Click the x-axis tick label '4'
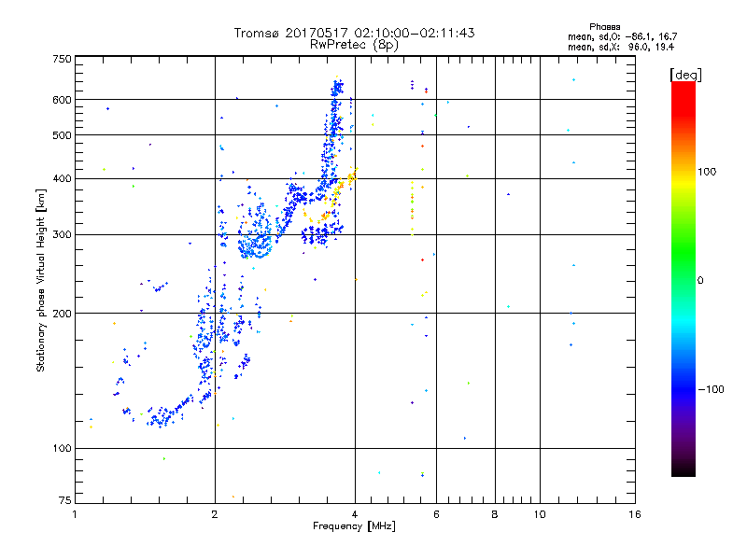747x560 pixels. click(355, 514)
